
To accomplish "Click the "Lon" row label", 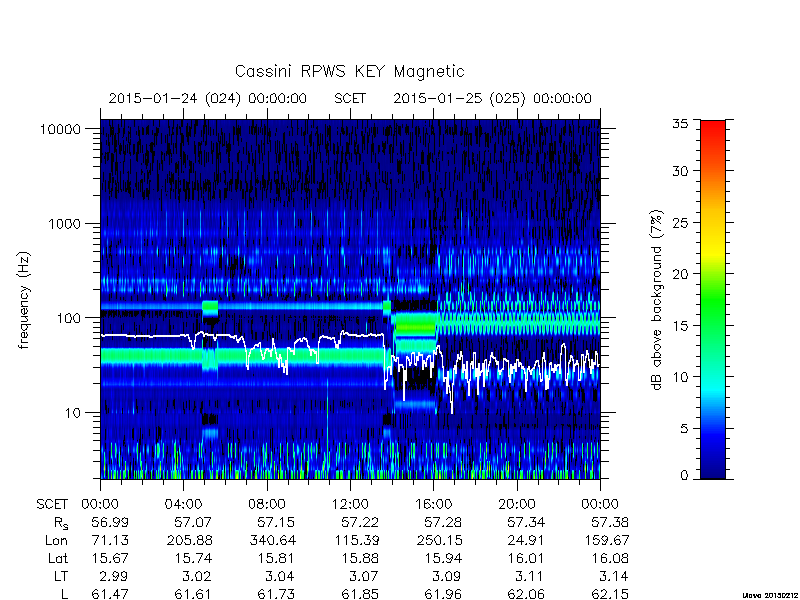I will click(56, 540).
